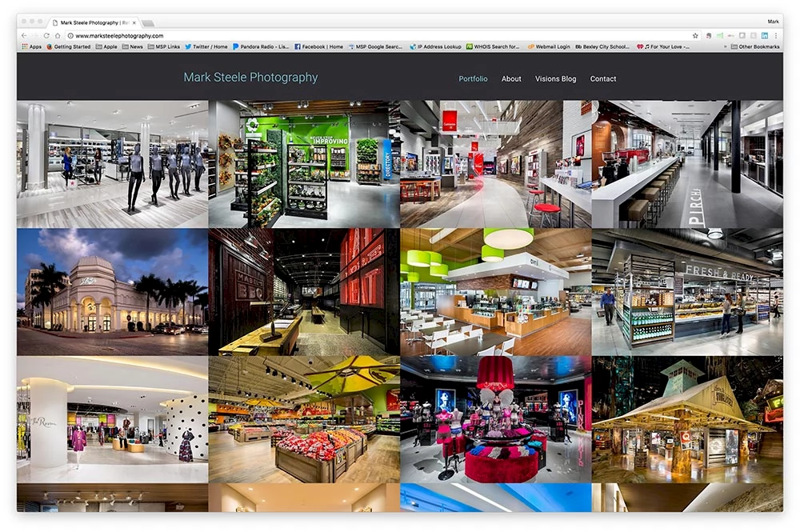Open the Mark profile button in Chrome
This screenshot has width=800, height=532.
(x=773, y=22)
